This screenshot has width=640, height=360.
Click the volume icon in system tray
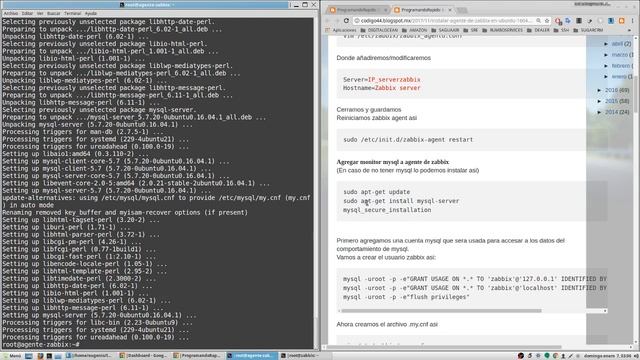[636, 356]
